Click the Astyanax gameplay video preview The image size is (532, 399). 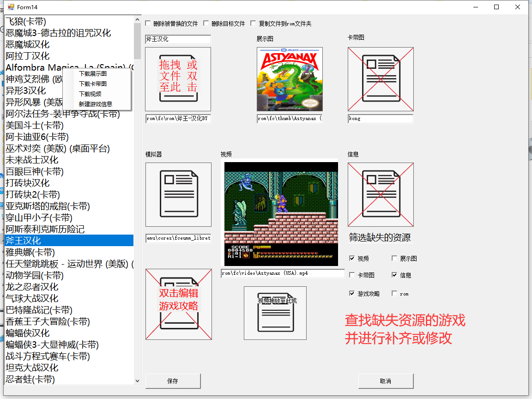tap(281, 214)
